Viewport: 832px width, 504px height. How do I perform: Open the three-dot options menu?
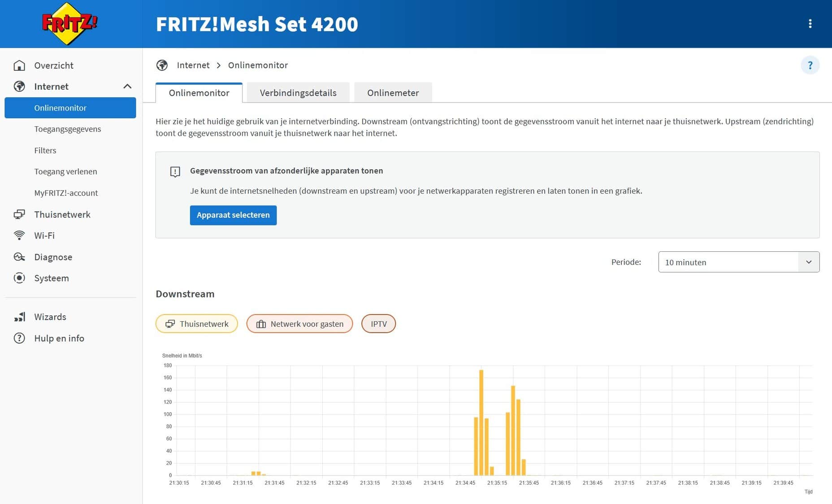[x=810, y=24]
